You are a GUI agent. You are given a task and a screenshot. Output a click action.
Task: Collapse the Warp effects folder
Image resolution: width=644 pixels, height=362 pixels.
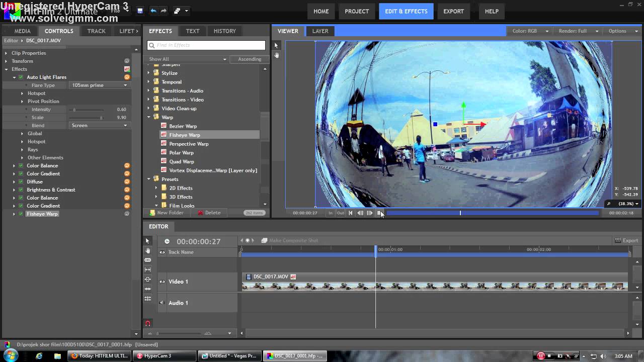pyautogui.click(x=149, y=117)
